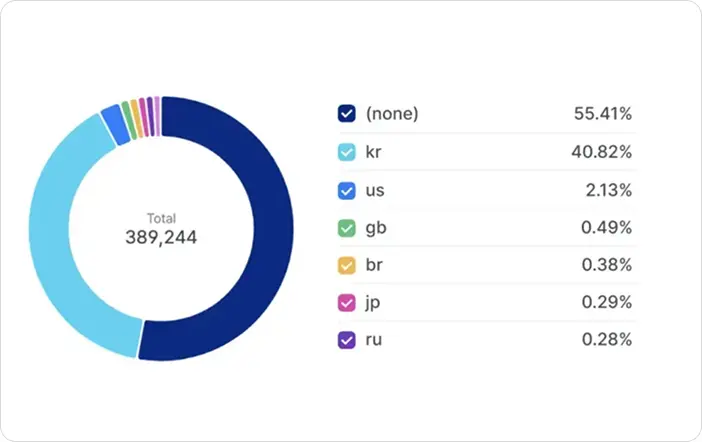The width and height of the screenshot is (702, 442).
Task: Click the gb legend label
Action: click(x=376, y=228)
